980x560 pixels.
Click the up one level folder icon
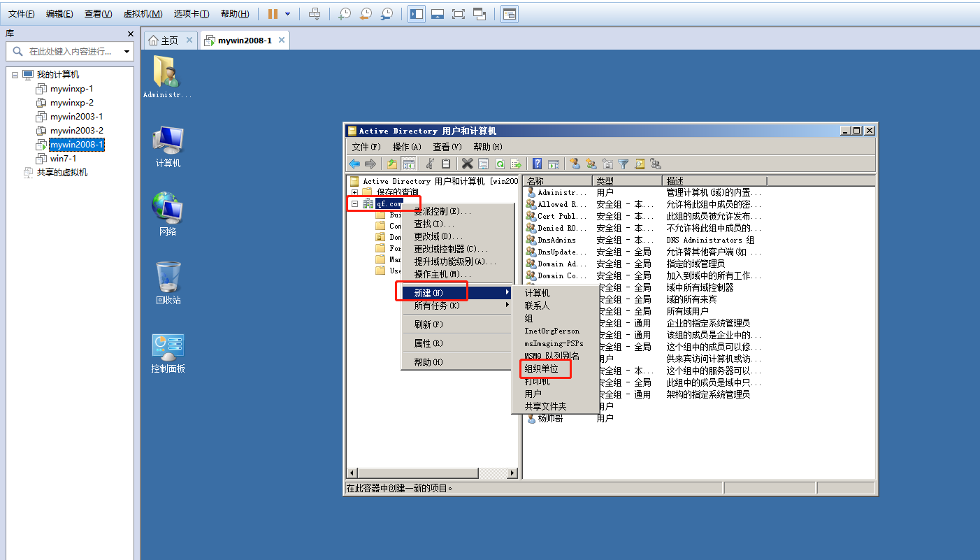coord(392,164)
